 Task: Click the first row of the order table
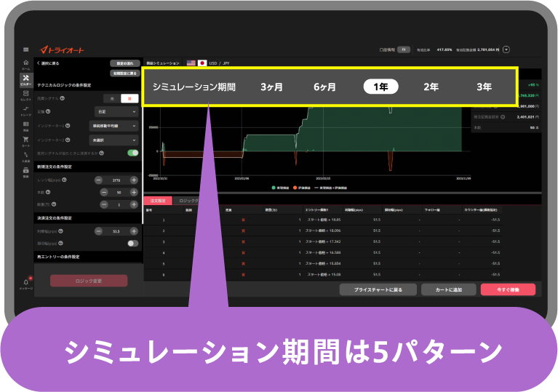click(323, 220)
